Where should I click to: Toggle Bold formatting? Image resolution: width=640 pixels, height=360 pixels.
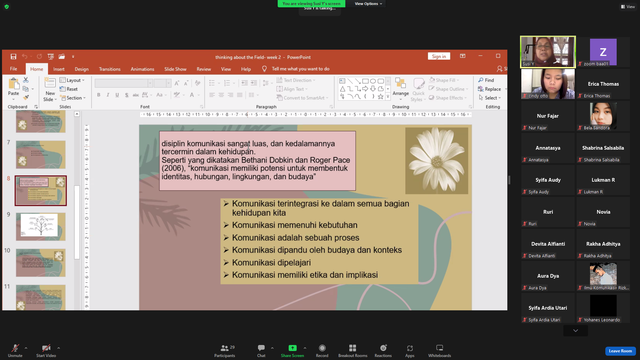[98, 95]
